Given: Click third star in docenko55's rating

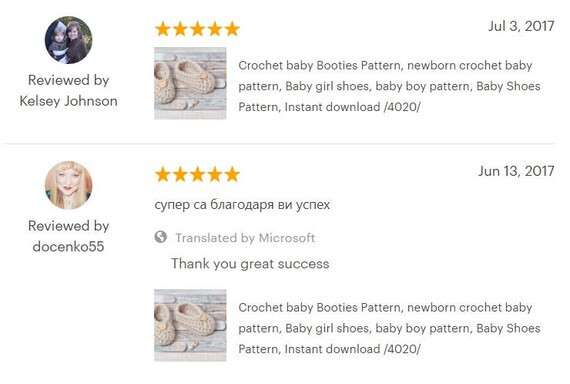Looking at the screenshot, I should [197, 174].
